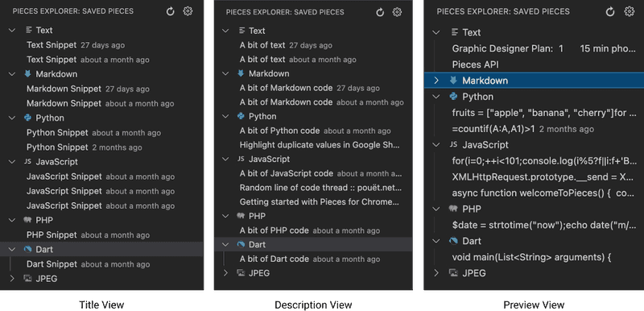Click Dart logo icon in Preview View

(x=453, y=241)
